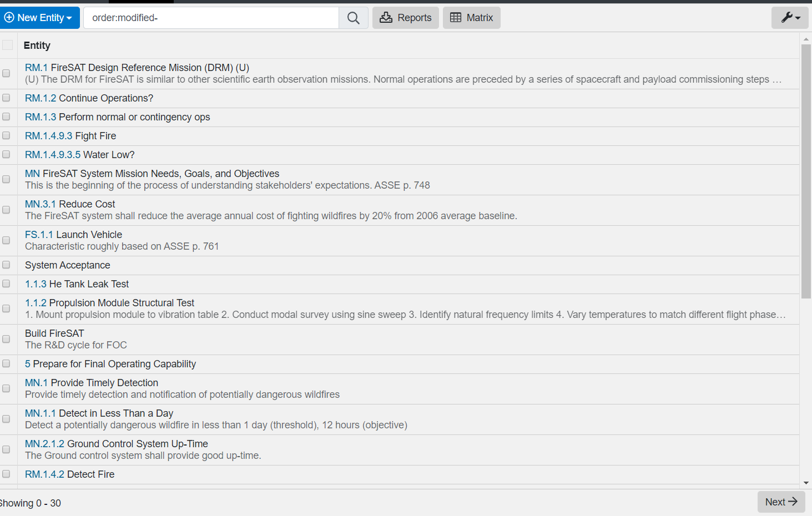Tick the checkbox beside He Tank Leak Test
Screen dimensions: 812x516
6,284
